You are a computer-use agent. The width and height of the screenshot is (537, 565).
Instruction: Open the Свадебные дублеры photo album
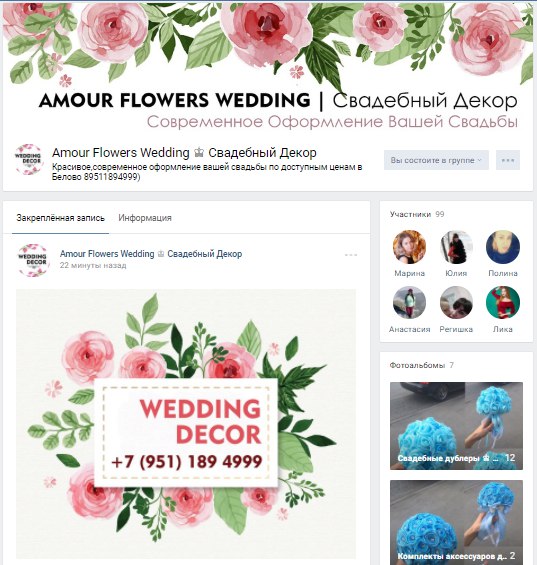point(456,426)
